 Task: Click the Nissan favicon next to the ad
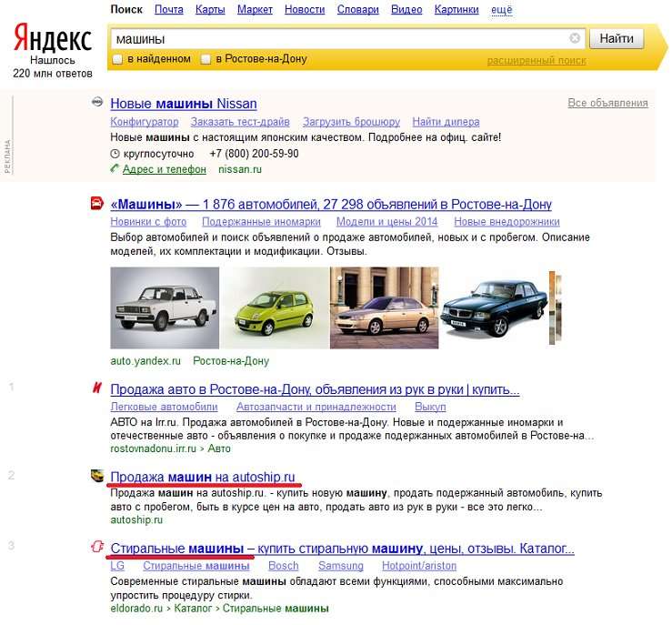97,102
